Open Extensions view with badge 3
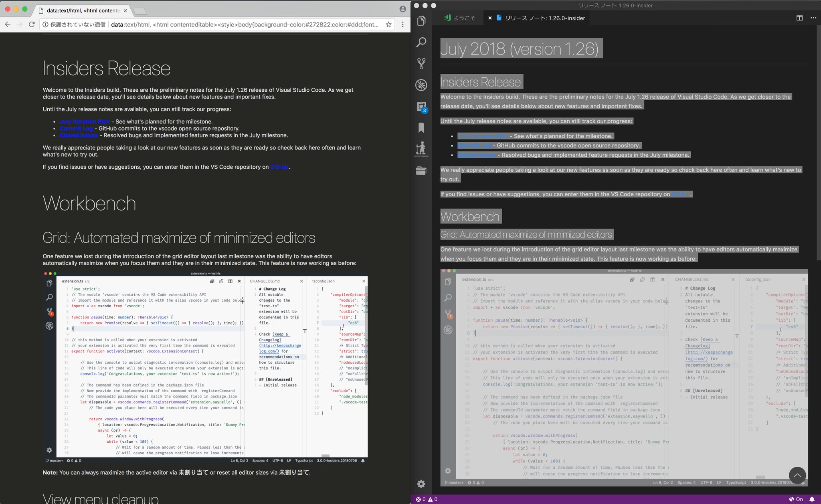 (x=421, y=107)
